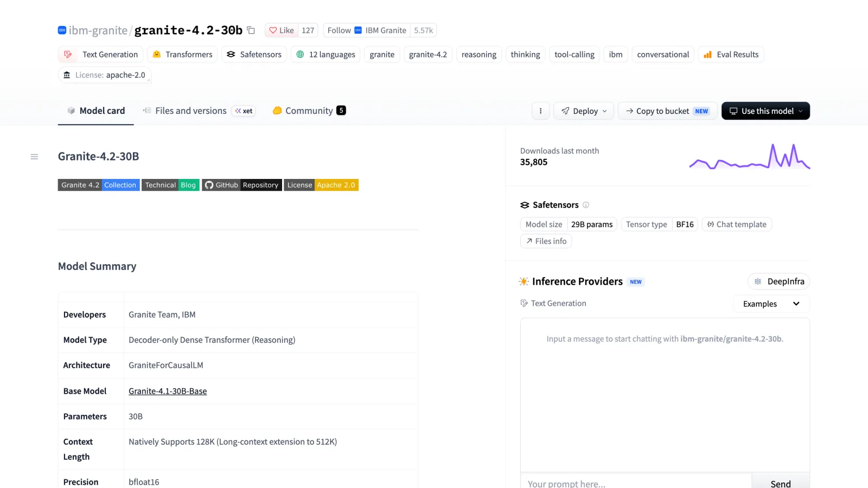Image resolution: width=868 pixels, height=488 pixels.
Task: Follow IBM Granite organization
Action: click(x=367, y=30)
